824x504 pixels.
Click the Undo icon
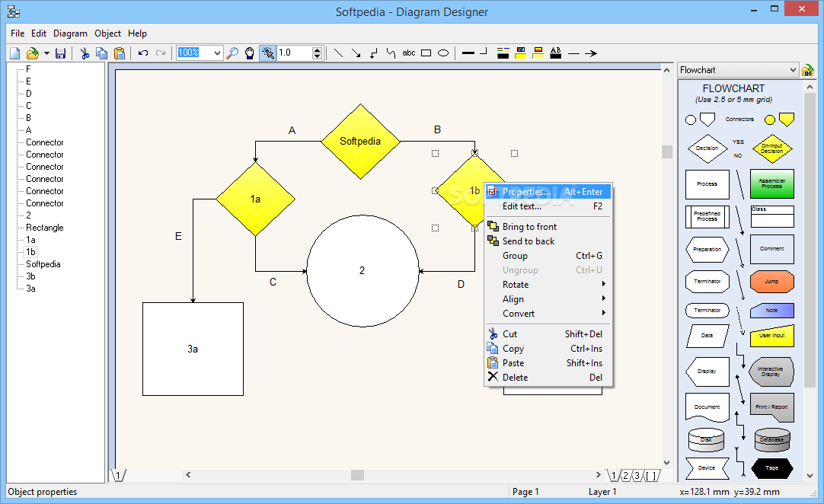point(144,53)
